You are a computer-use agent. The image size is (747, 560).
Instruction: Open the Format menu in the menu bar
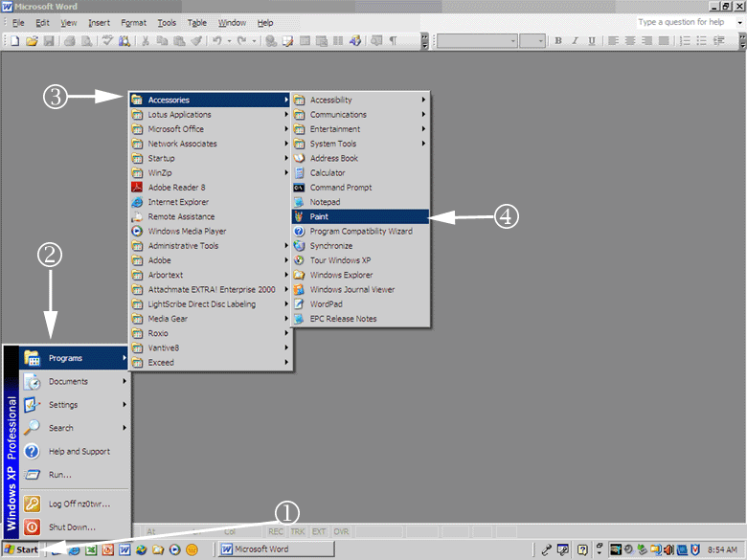[133, 22]
